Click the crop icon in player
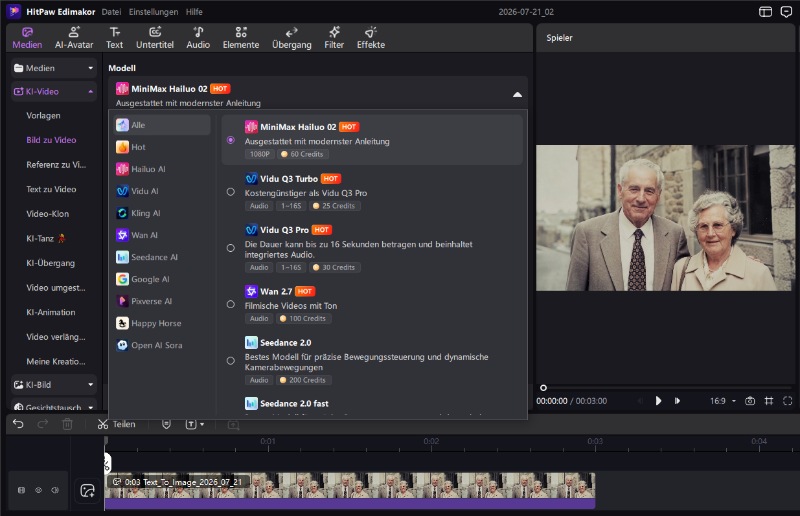Viewport: 800px width, 516px height. [769, 401]
